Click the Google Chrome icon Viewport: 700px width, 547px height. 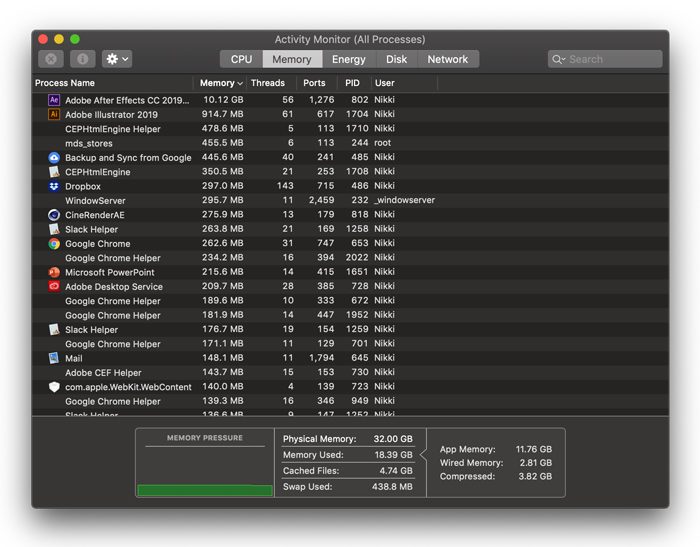coord(54,243)
